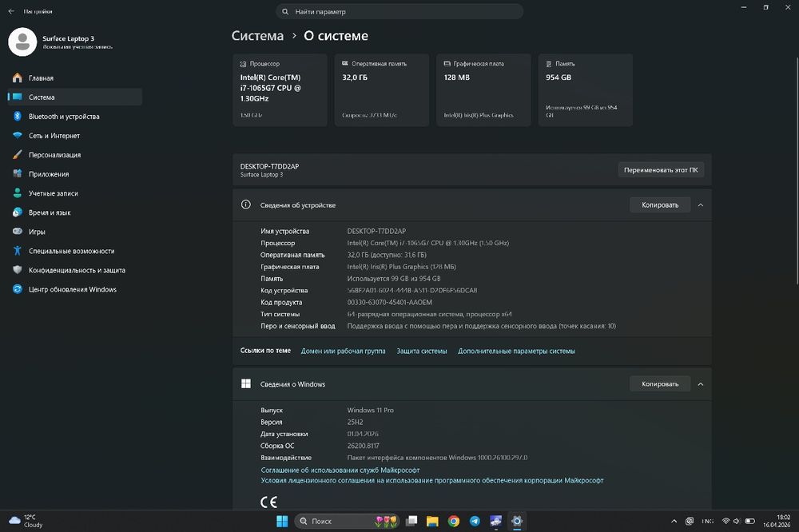Image resolution: width=799 pixels, height=532 pixels.
Task: Open Конфиденциальность и защита shield icon
Action: 18,270
